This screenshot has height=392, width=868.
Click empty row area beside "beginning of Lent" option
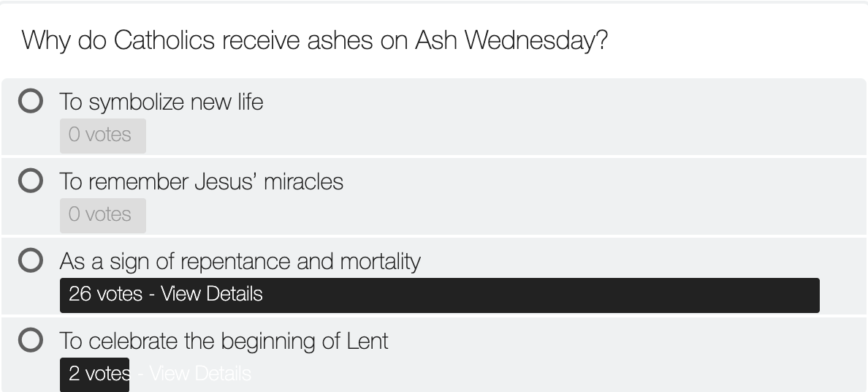point(625,356)
